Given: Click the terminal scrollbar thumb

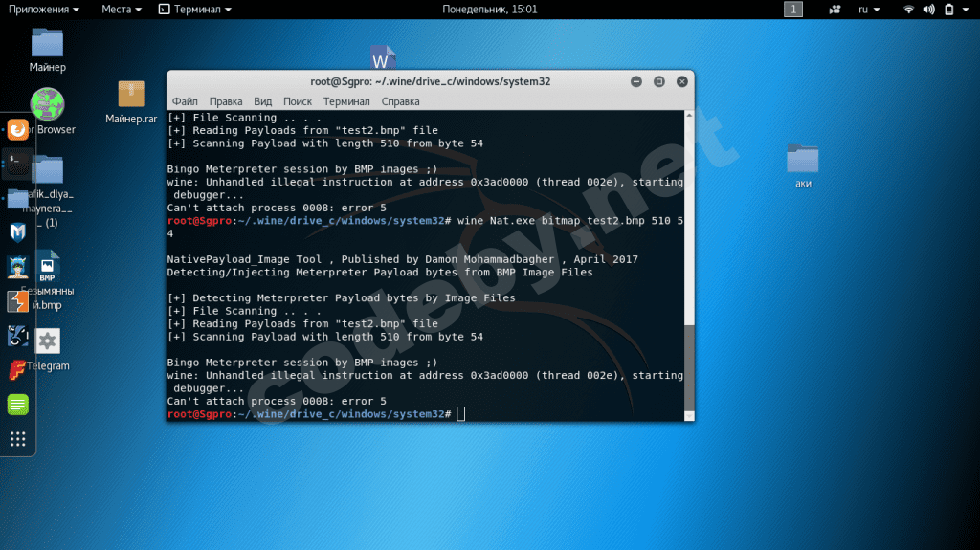Looking at the screenshot, I should coord(689,367).
